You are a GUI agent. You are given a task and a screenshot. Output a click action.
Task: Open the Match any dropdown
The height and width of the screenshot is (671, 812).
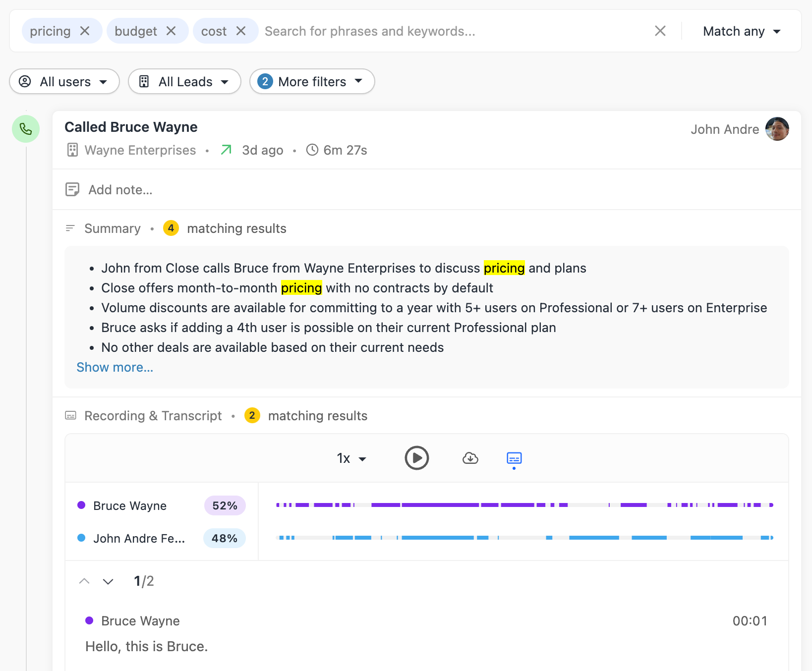[741, 31]
